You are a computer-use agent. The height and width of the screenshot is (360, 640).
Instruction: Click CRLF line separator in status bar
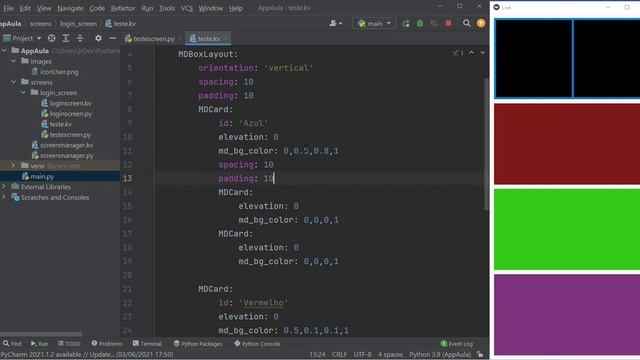point(339,354)
